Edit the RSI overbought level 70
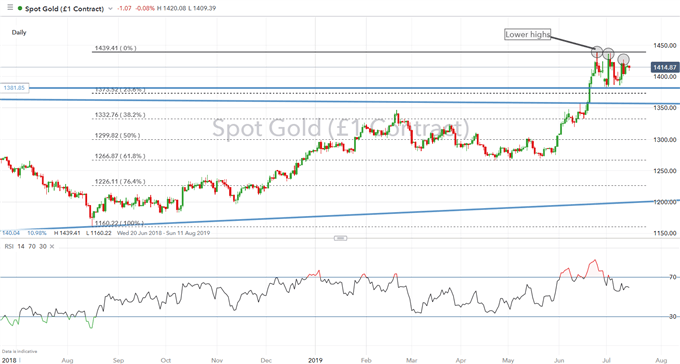The height and width of the screenshot is (364, 680). click(32, 246)
